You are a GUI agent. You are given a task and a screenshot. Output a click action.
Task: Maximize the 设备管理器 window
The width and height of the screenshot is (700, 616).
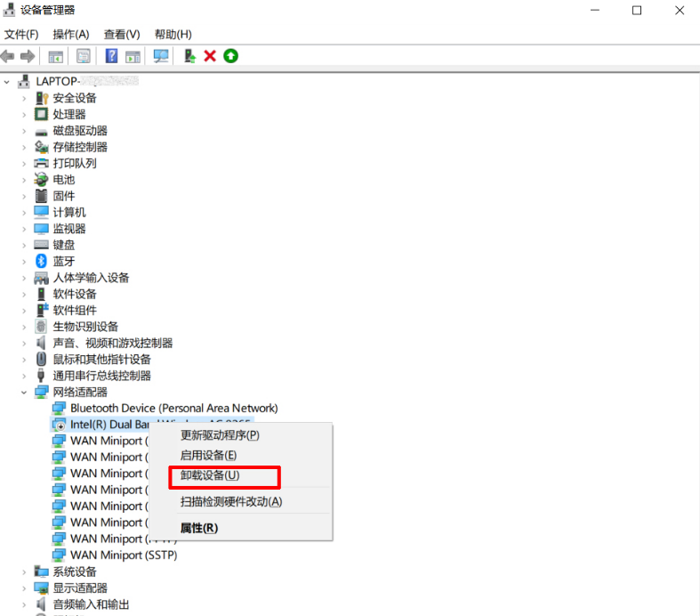click(x=637, y=11)
